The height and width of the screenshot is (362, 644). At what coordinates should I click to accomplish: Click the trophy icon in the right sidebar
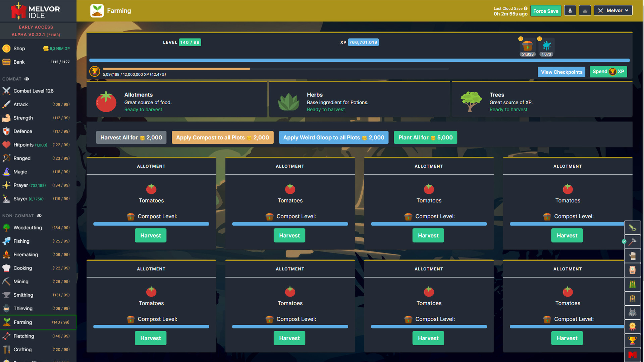[x=633, y=341]
